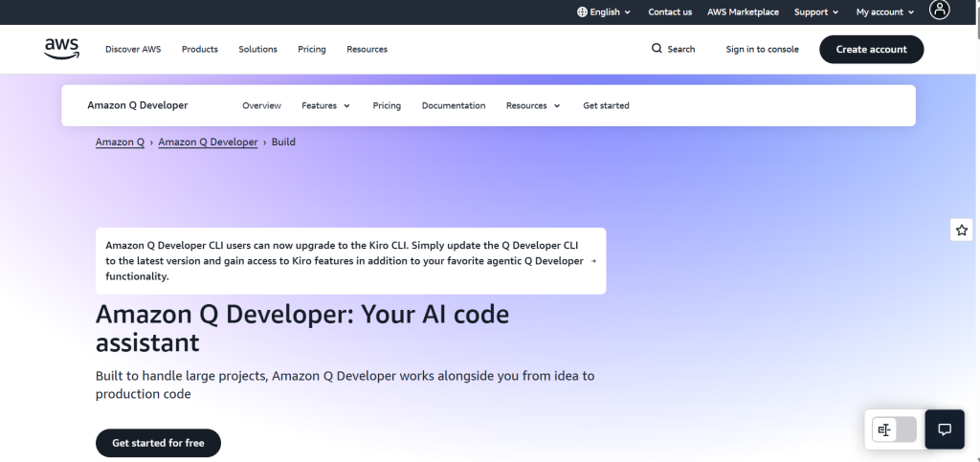
Task: Expand the Support dropdown menu
Action: 815,12
